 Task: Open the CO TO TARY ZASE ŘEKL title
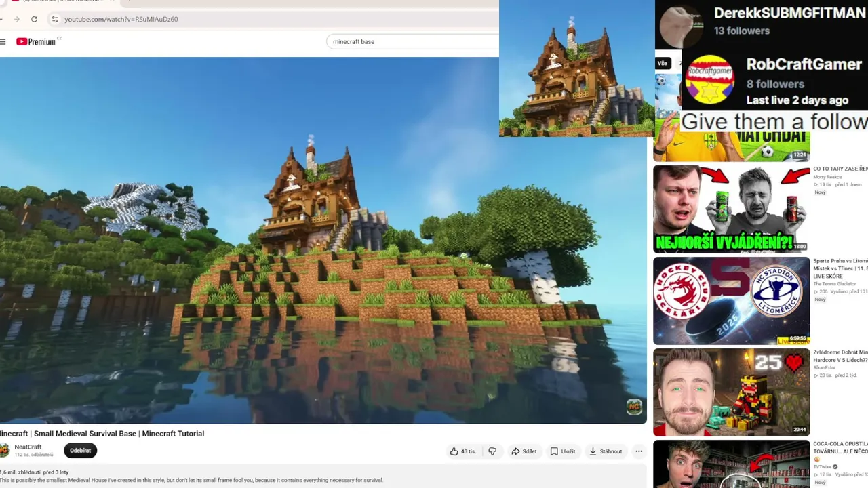click(x=840, y=169)
